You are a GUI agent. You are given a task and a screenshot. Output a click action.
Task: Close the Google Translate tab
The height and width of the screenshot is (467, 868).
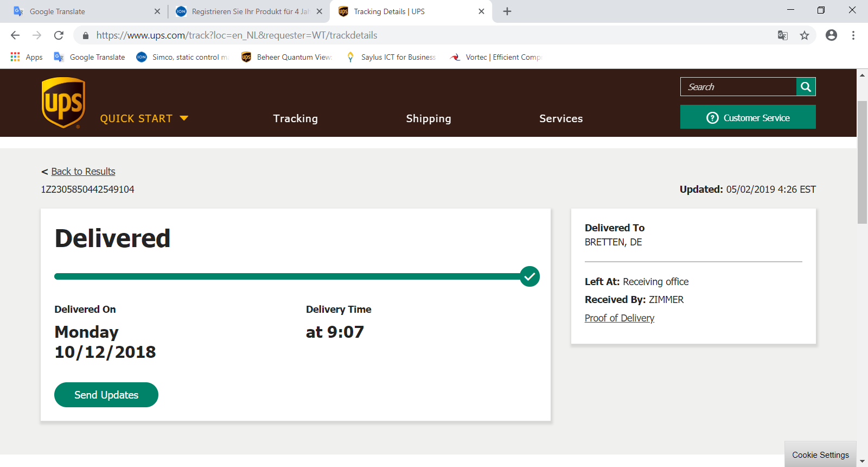(x=157, y=11)
